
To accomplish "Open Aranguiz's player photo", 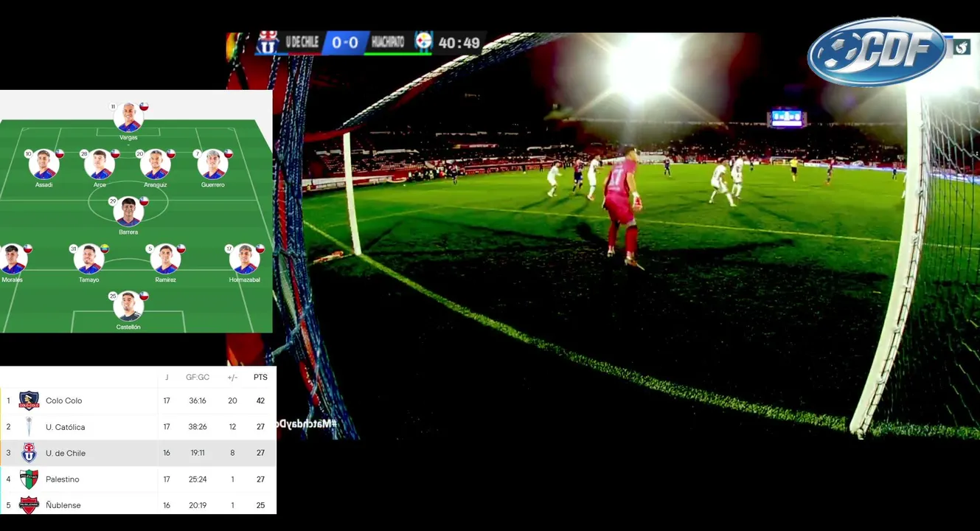I will click(155, 164).
